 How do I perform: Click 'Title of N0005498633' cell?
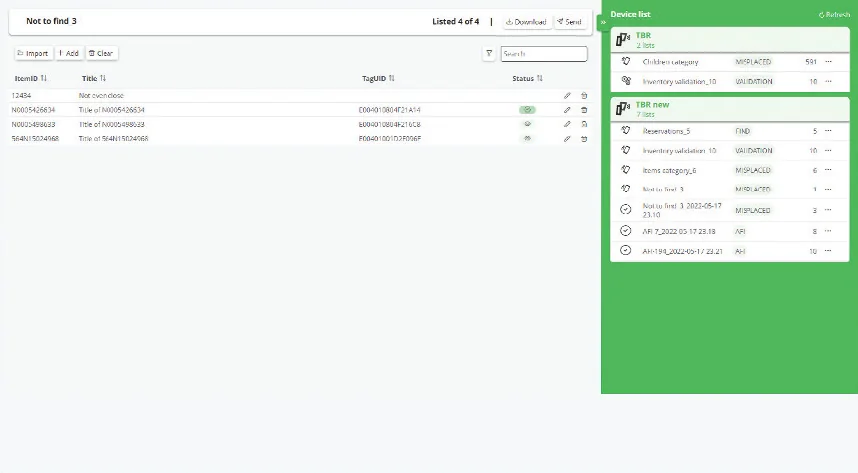(112, 124)
